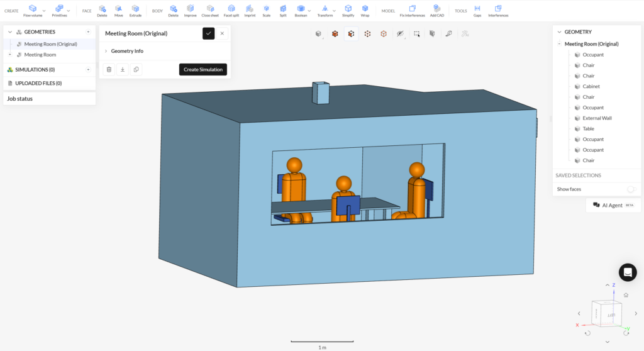Select Meeting Room (Original) in geometries list
The height and width of the screenshot is (351, 644).
[50, 44]
